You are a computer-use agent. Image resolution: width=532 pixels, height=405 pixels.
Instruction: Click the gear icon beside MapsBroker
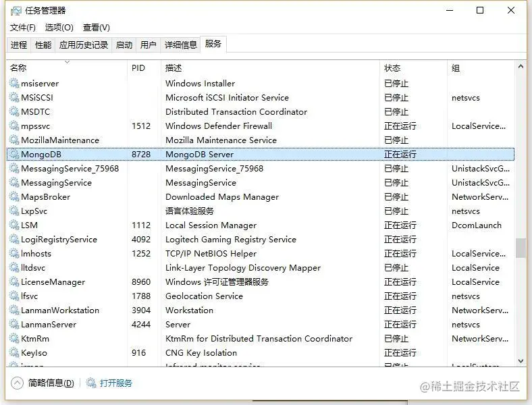click(x=14, y=196)
